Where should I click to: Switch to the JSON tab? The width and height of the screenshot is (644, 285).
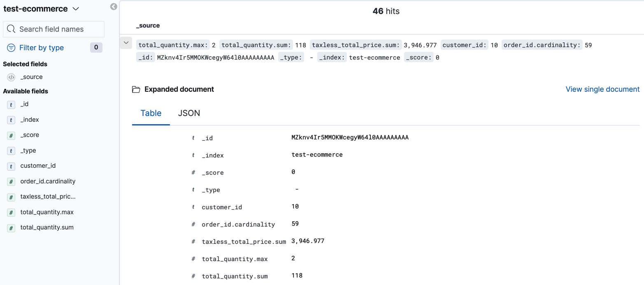(x=189, y=113)
